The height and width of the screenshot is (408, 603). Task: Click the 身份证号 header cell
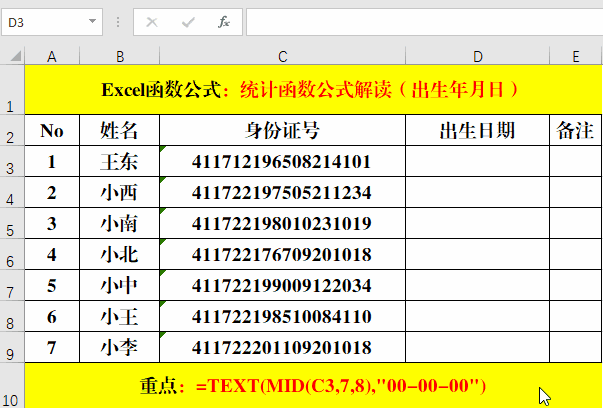coord(283,130)
